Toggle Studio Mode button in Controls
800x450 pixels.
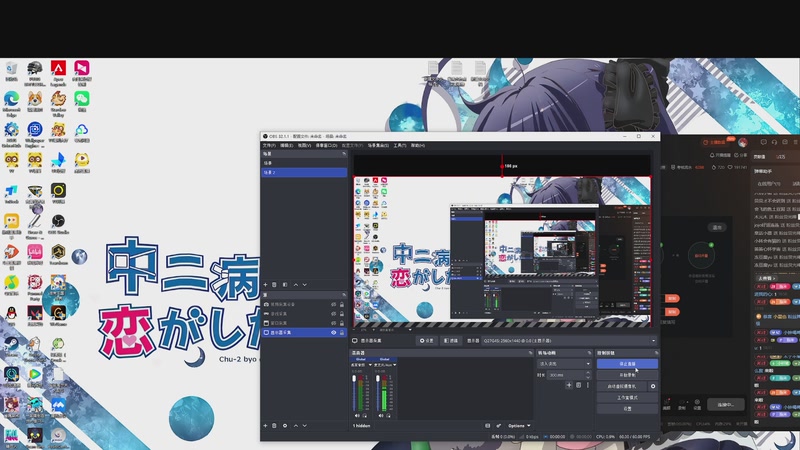(627, 397)
